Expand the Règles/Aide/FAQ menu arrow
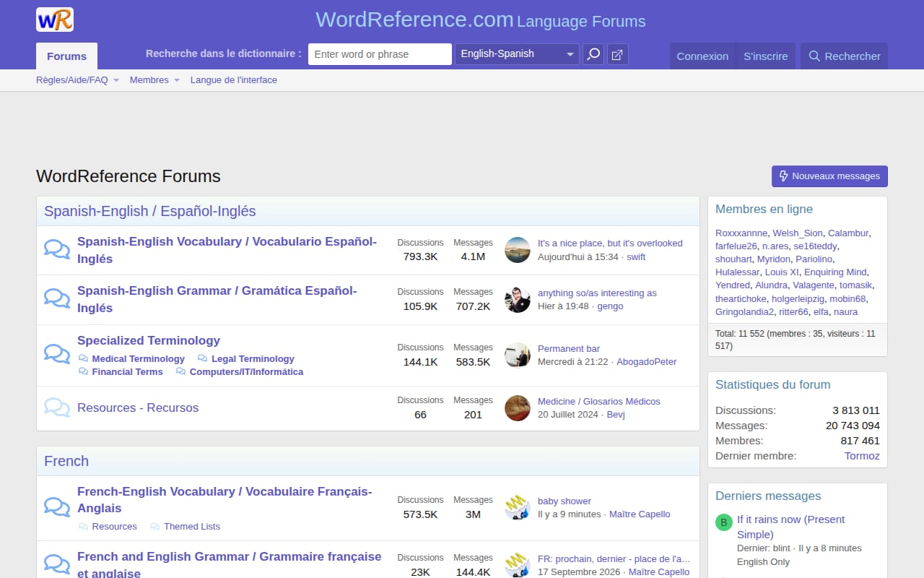Viewport: 924px width, 578px height. click(115, 80)
